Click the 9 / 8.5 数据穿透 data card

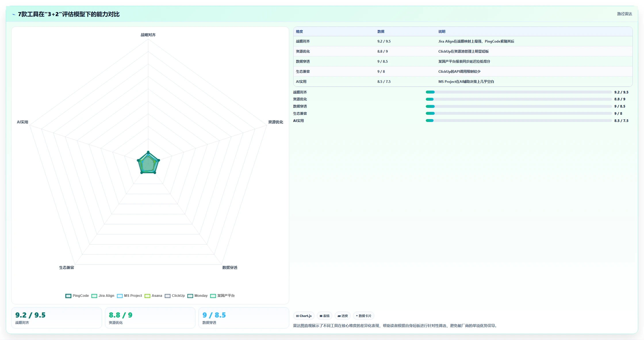point(244,318)
